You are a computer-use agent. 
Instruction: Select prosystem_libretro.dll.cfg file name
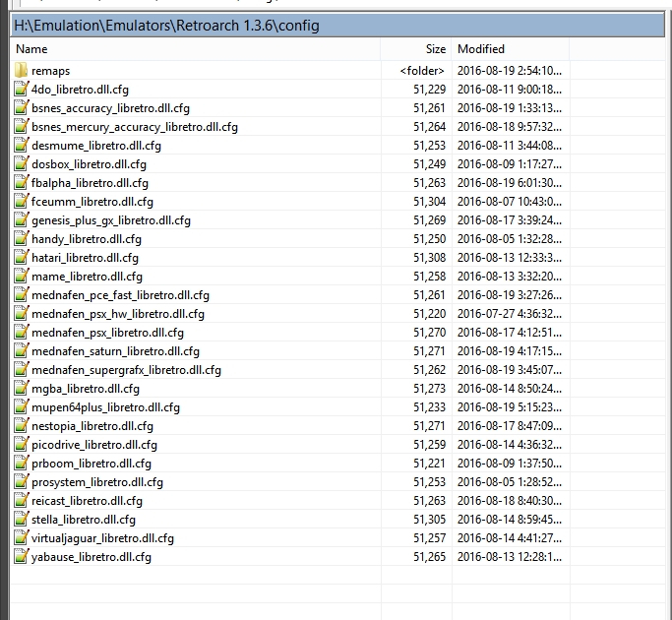pyautogui.click(x=97, y=482)
